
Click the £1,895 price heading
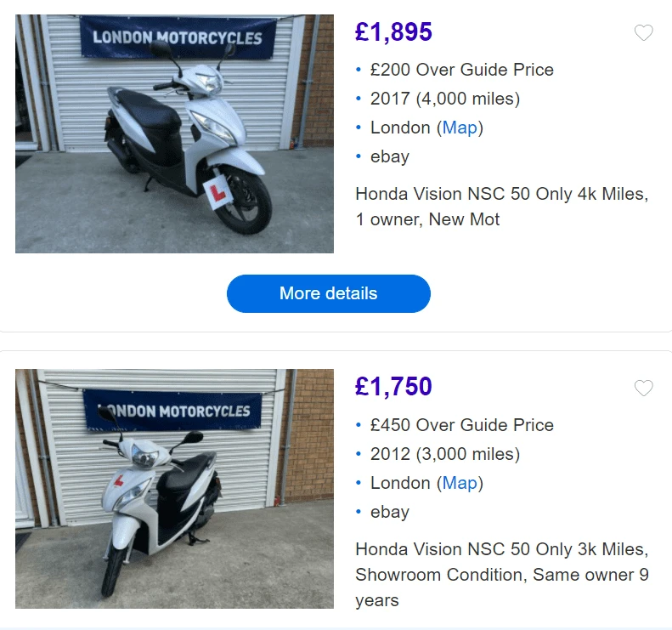393,32
